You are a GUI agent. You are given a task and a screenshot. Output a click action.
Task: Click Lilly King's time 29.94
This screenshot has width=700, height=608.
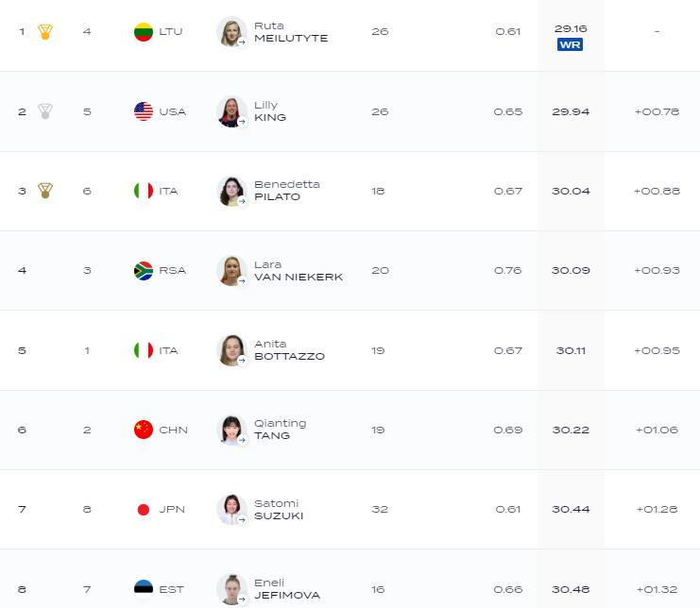(x=571, y=111)
